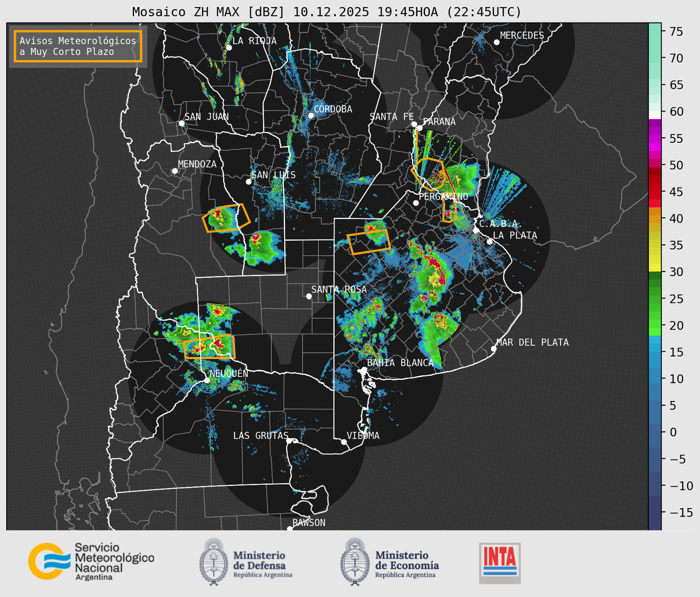This screenshot has width=700, height=597.
Task: Pick the magenta 55 dBZ band in color bar
Action: tap(655, 139)
